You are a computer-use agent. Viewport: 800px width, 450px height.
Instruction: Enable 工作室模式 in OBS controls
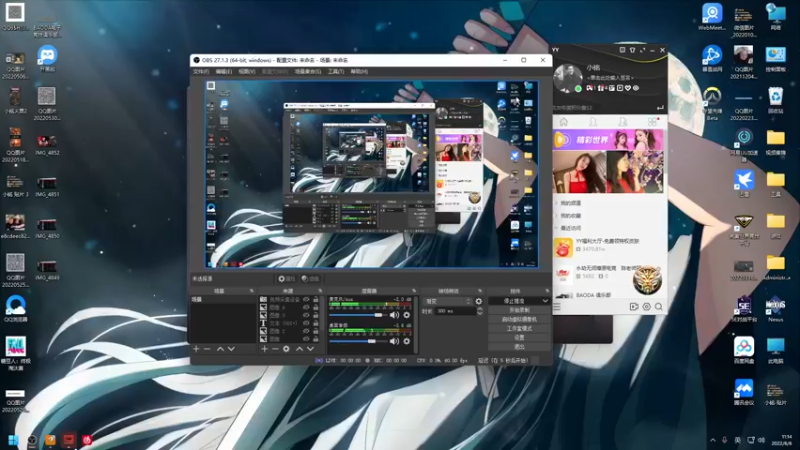click(x=519, y=329)
